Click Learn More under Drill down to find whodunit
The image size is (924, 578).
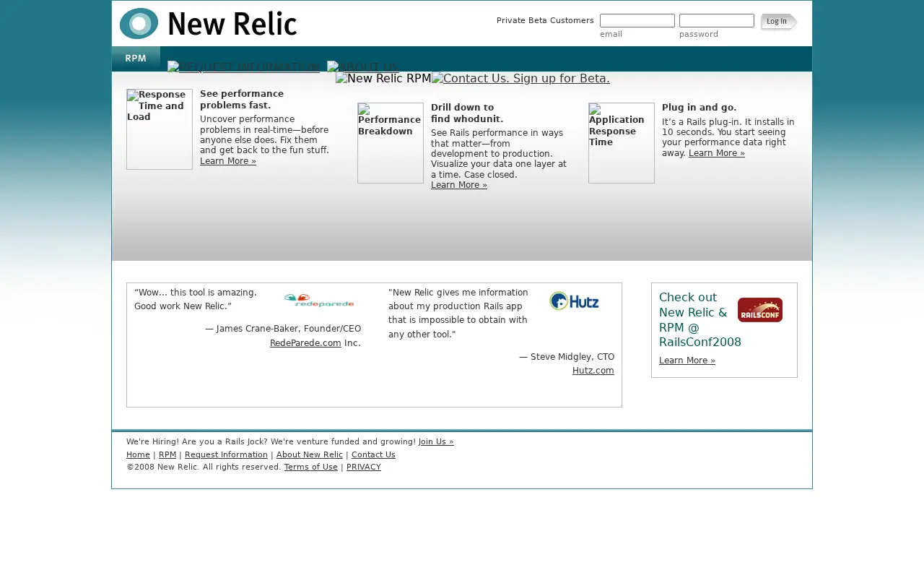[459, 185]
